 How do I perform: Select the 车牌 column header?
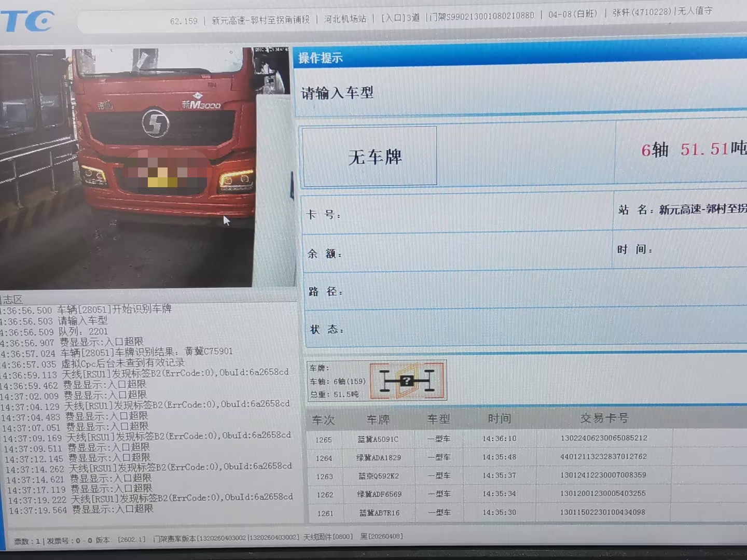coord(378,419)
